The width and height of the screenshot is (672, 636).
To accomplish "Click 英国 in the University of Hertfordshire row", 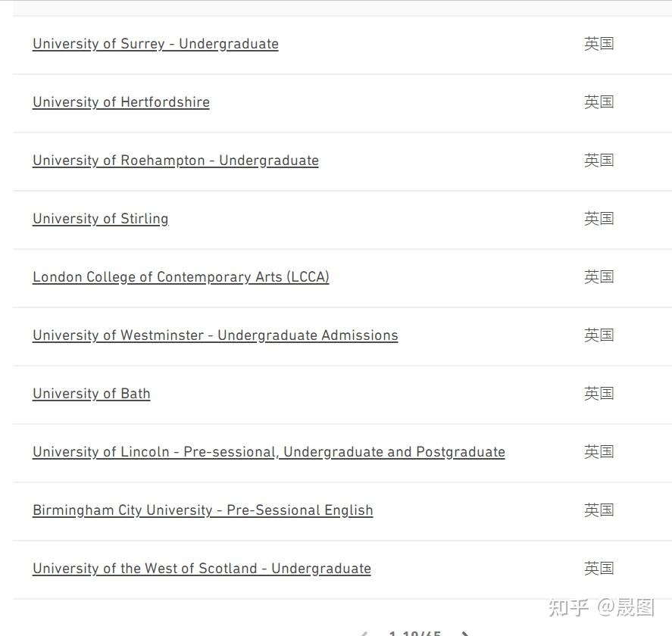I will 599,102.
